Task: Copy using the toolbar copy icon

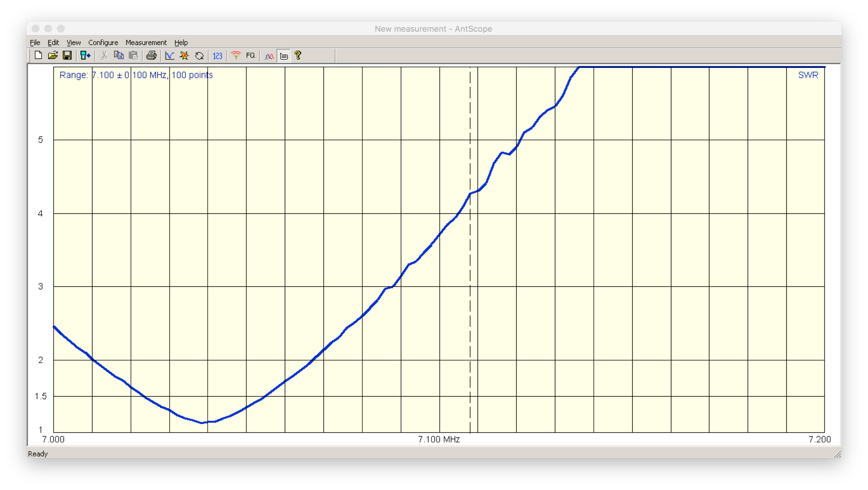Action: coord(119,56)
